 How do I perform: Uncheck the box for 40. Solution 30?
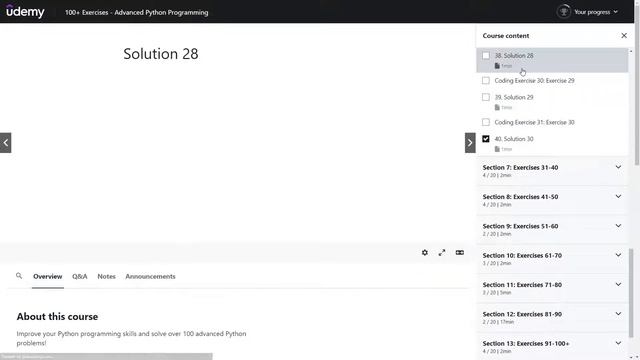486,139
